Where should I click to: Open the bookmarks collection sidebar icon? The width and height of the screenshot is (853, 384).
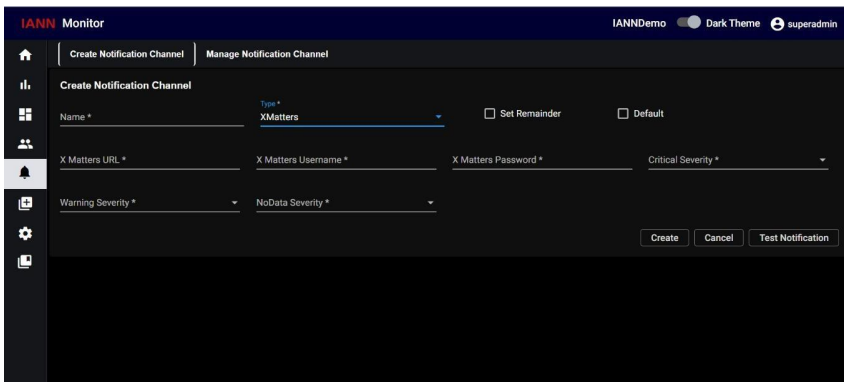click(25, 262)
